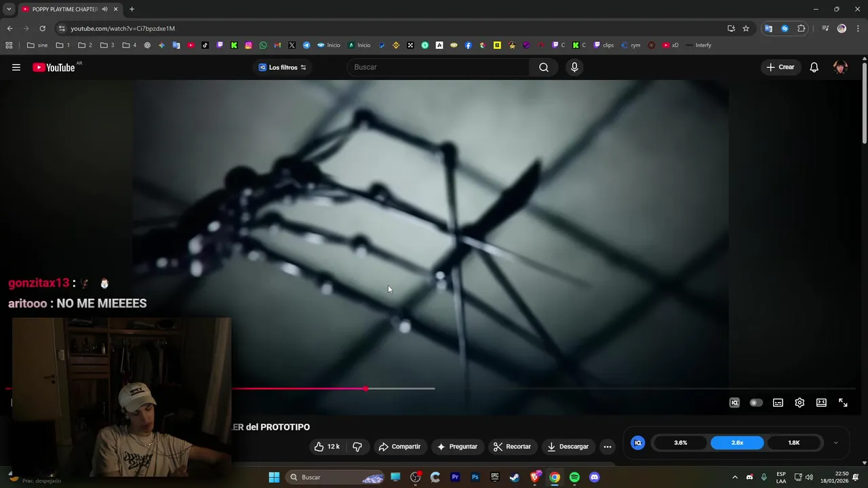
Task: Open Discord from the taskbar
Action: coord(595,477)
